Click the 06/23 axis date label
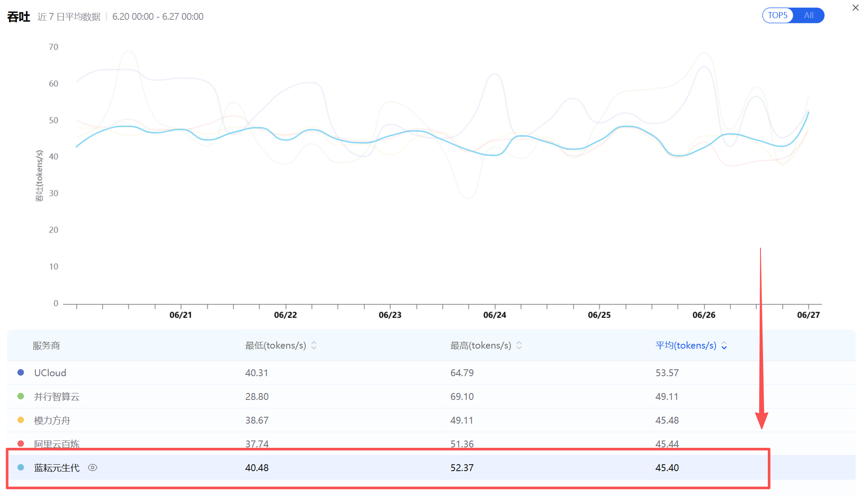The image size is (868, 497). pyautogui.click(x=390, y=315)
